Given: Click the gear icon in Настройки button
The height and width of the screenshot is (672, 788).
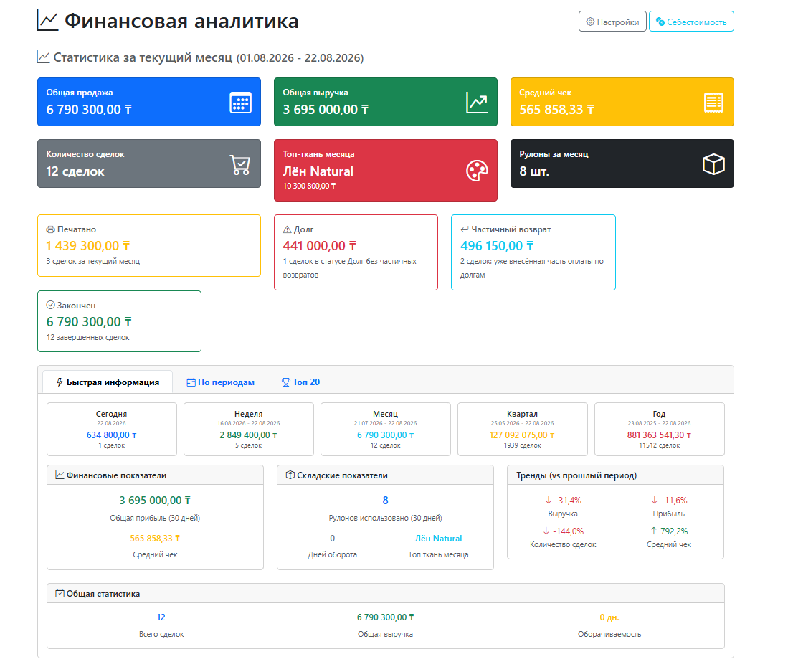Looking at the screenshot, I should (x=591, y=22).
